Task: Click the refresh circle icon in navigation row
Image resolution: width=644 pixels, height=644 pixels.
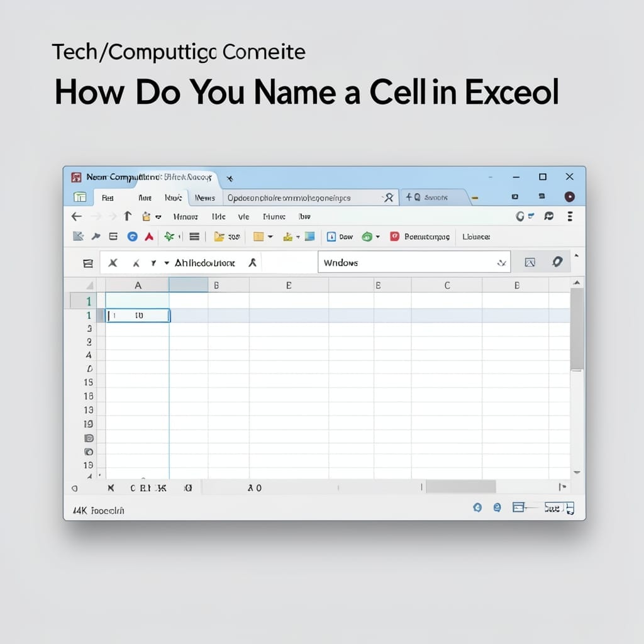Action: tap(520, 216)
